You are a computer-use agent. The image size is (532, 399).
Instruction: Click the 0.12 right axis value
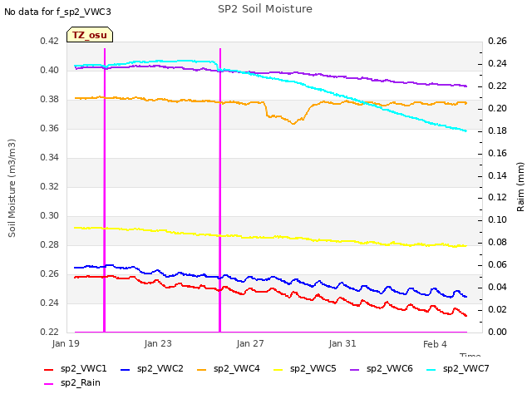(x=497, y=198)
